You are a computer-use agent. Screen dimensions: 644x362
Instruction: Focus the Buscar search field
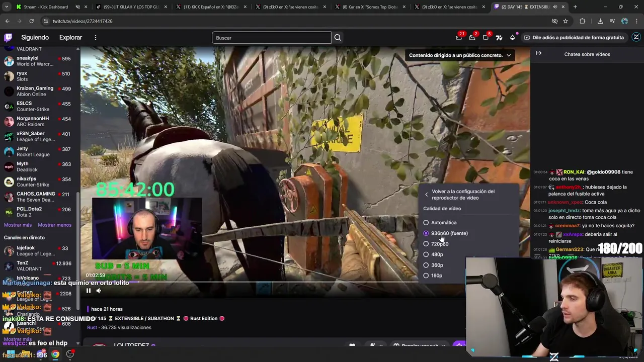(x=272, y=38)
